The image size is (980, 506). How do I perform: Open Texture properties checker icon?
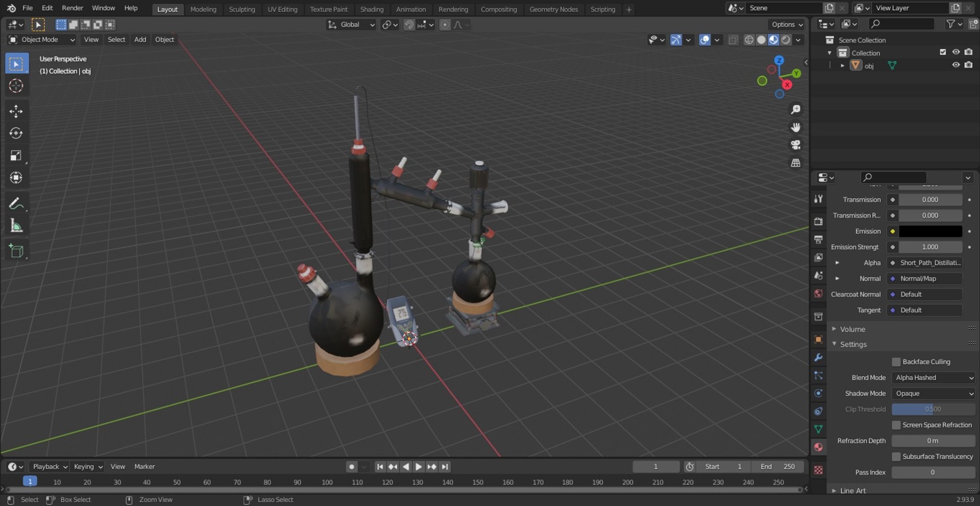[818, 470]
